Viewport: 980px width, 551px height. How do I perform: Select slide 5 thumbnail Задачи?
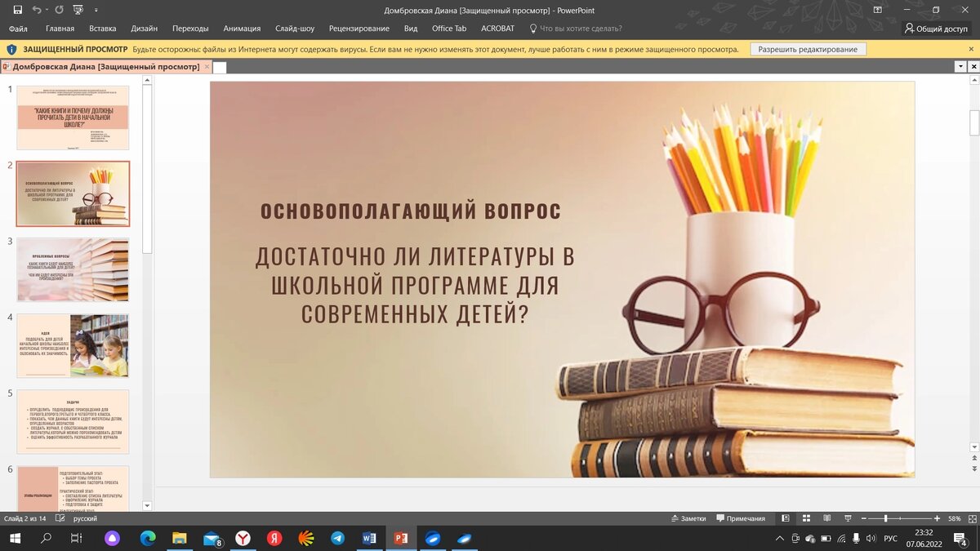73,421
